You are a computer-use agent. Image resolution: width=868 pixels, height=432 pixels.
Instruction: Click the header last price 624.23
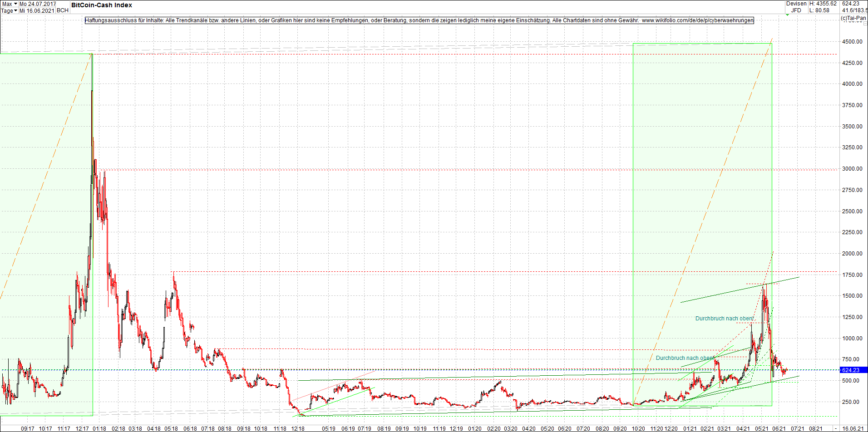tap(851, 4)
